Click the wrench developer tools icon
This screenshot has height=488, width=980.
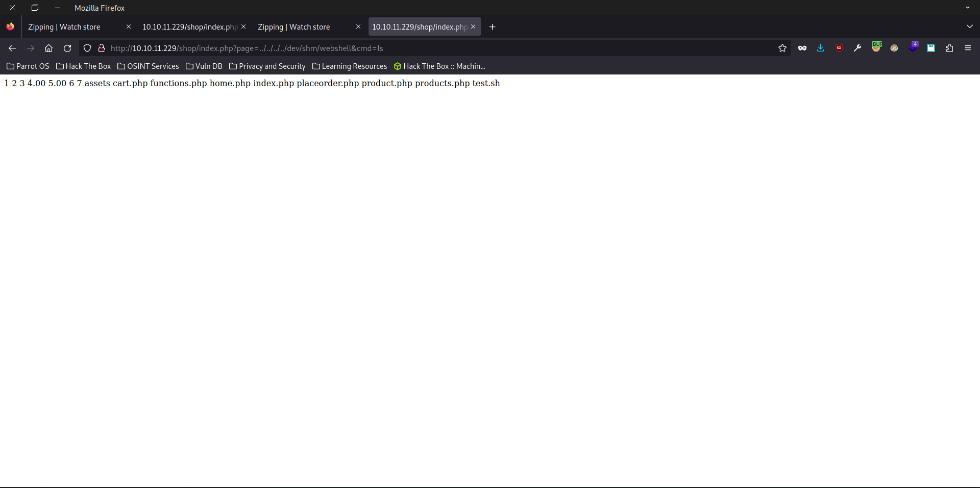click(857, 48)
